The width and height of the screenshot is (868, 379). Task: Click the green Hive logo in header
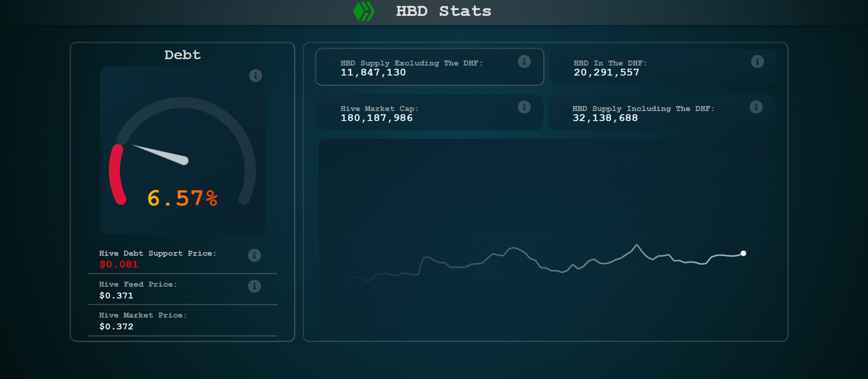pyautogui.click(x=364, y=11)
